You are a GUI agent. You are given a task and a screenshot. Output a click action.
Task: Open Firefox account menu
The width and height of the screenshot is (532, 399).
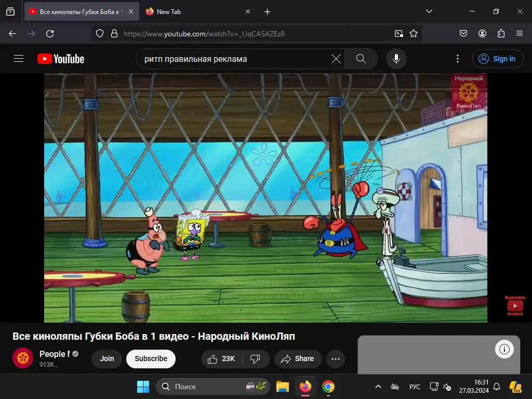tap(482, 34)
